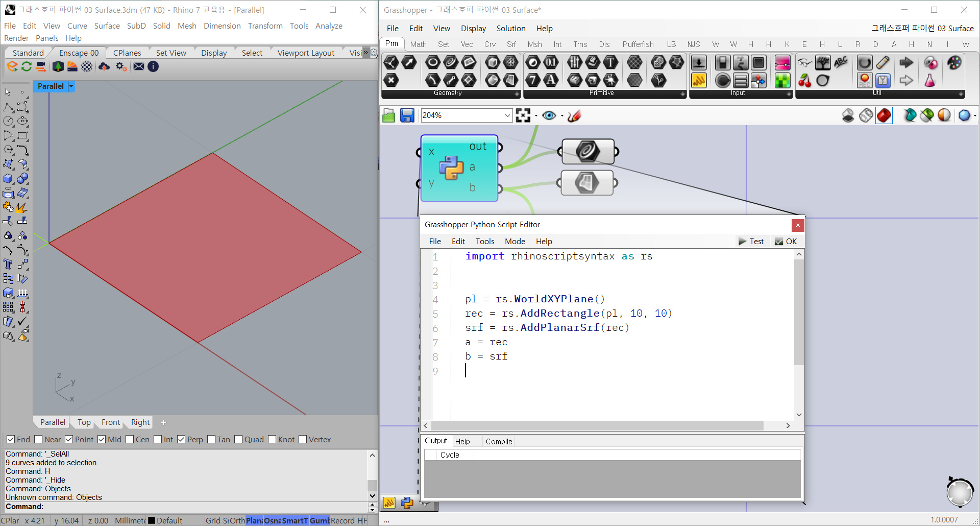Open the Enscape feedback envelope icon
This screenshot has height=526, width=980.
(138, 66)
